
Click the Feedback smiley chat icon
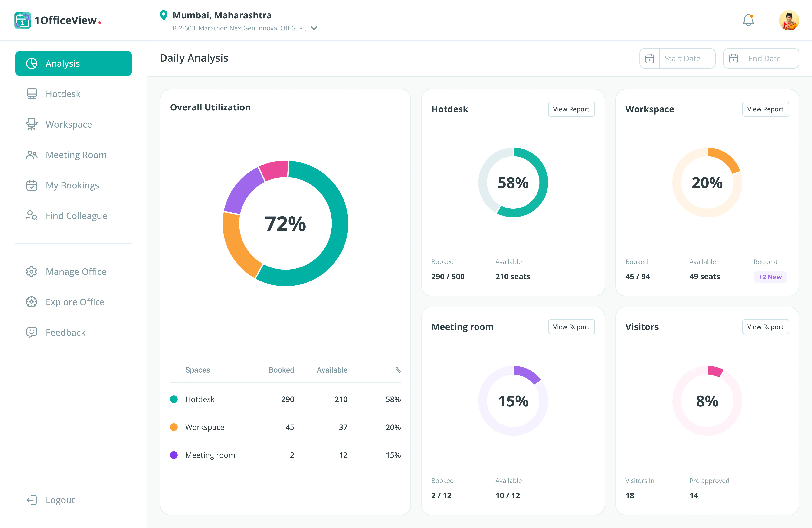pyautogui.click(x=32, y=332)
